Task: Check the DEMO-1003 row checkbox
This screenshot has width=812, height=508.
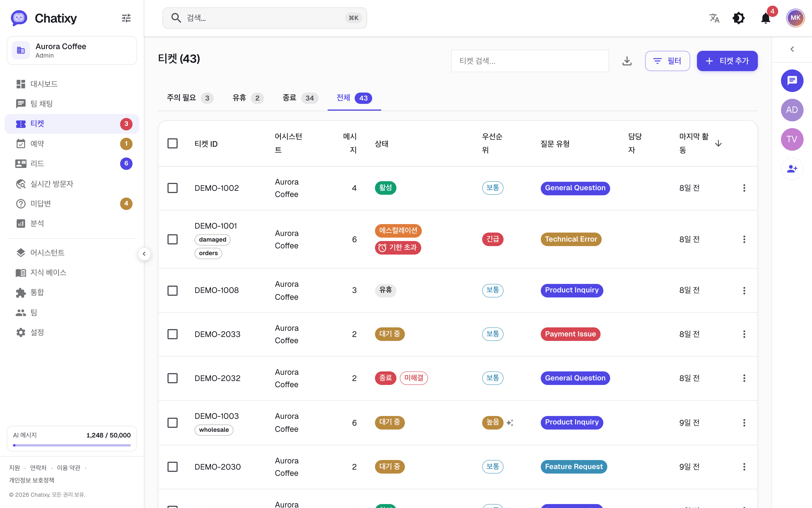Action: pos(173,423)
